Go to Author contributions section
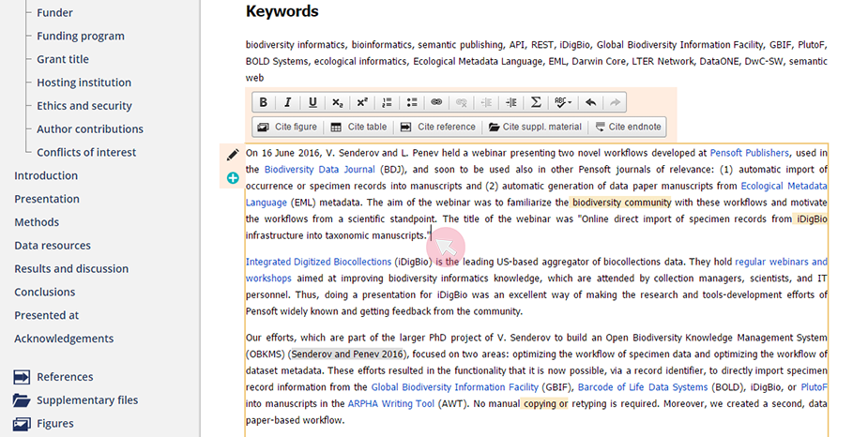Screen dimensions: 868x437 (90, 128)
